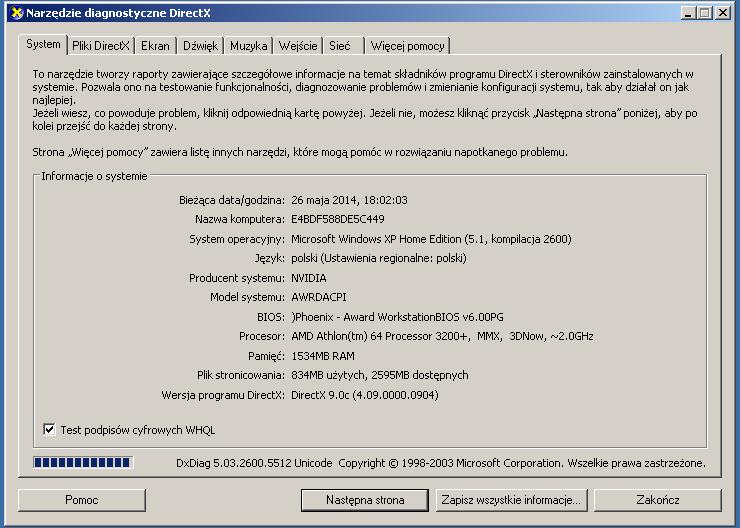Click the Nazwa komputera label
The width and height of the screenshot is (740, 528).
coord(240,219)
